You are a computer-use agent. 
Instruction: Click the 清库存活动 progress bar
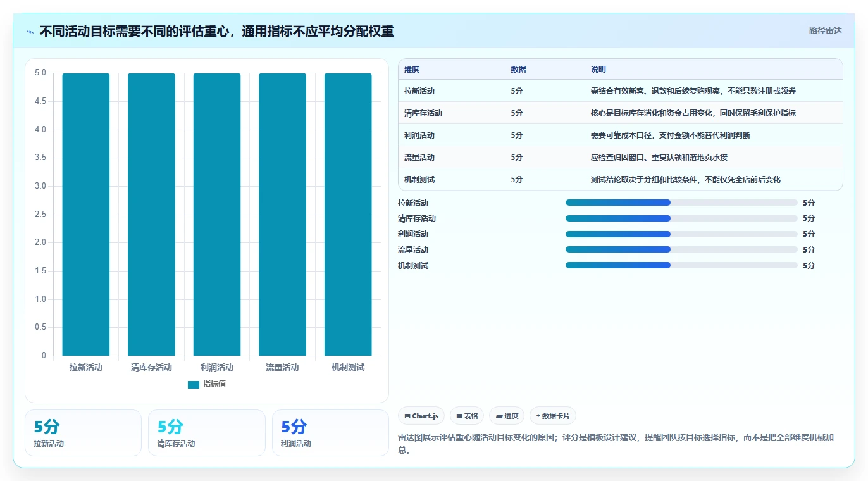tap(681, 218)
